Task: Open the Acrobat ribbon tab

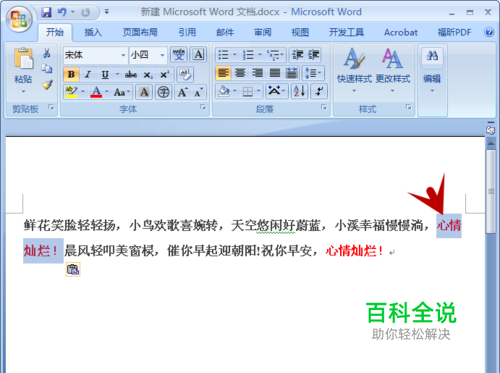Action: [x=401, y=32]
